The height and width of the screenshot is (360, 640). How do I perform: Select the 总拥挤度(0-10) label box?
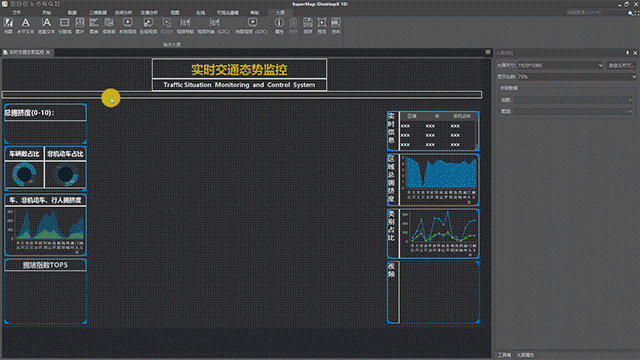[45, 113]
